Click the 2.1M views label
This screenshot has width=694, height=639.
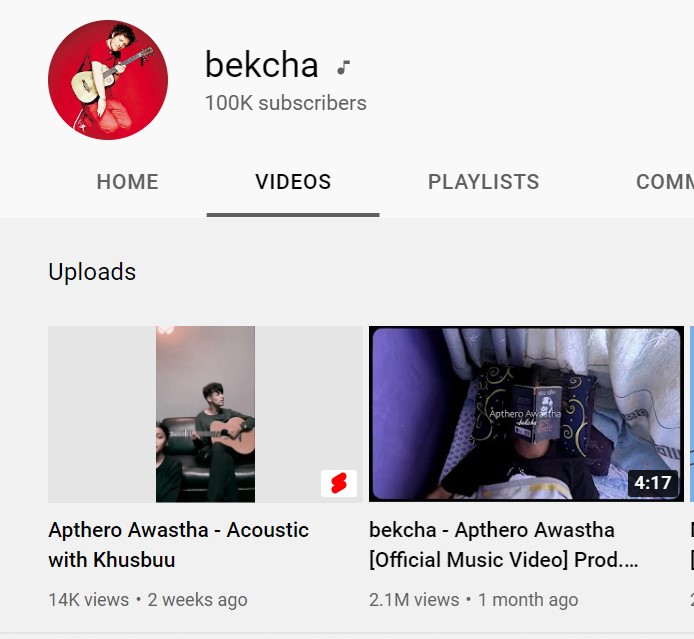[x=414, y=600]
